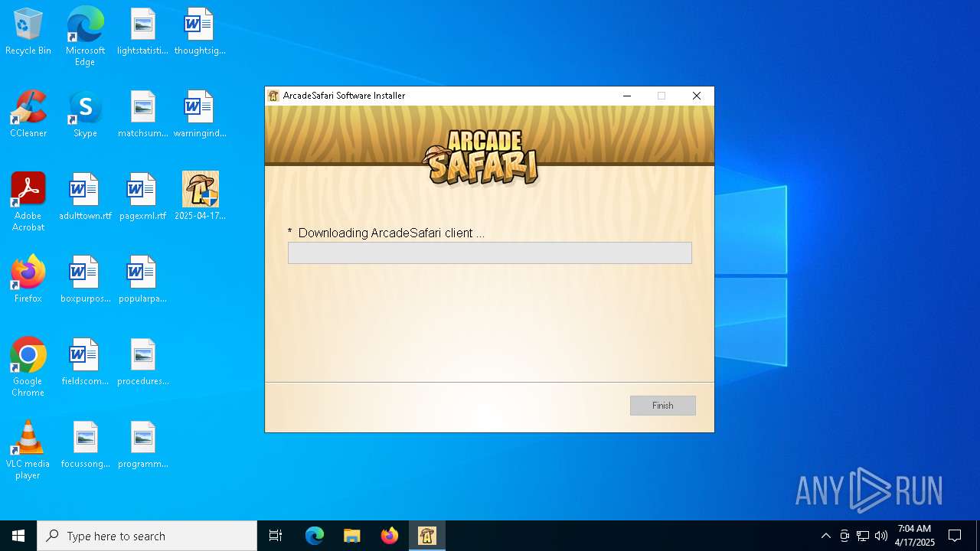Select the matchsum... image file icon

[x=142, y=115]
